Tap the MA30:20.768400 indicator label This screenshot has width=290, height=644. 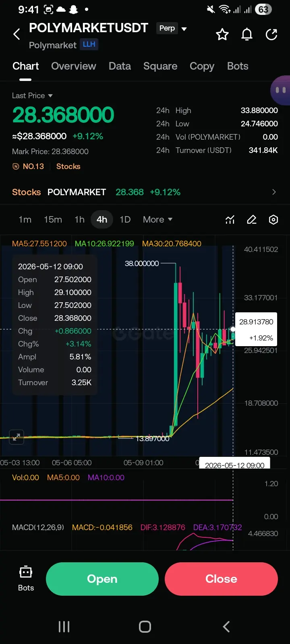click(172, 244)
